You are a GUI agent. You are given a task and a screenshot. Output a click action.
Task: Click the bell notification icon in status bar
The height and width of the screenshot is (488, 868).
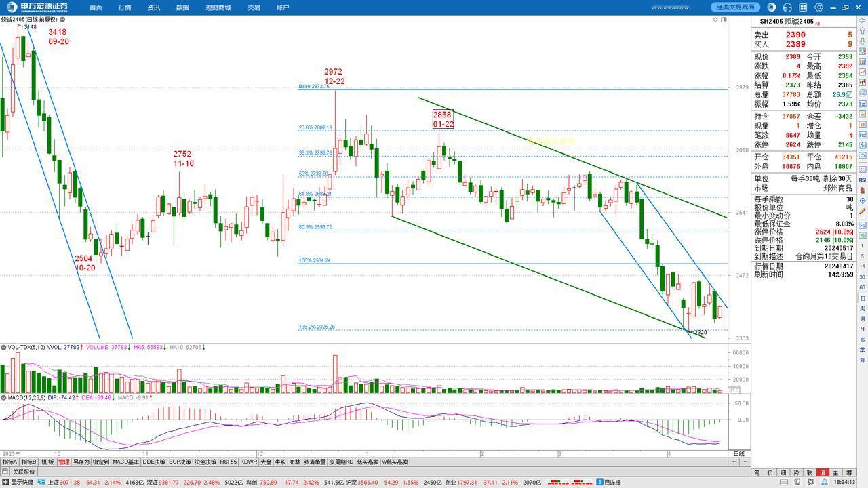tap(825, 483)
